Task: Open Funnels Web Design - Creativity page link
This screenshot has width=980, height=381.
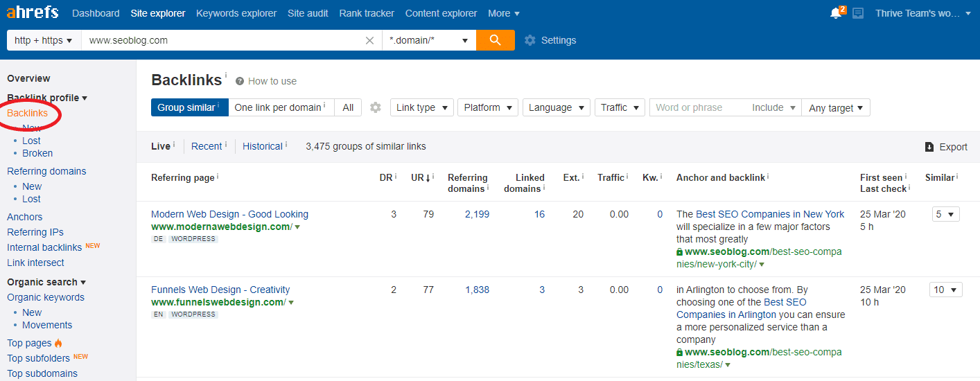Action: (220, 290)
